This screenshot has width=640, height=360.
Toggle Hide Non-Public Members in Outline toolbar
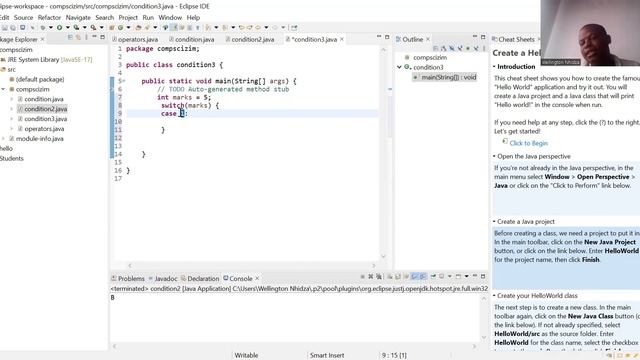[468, 48]
